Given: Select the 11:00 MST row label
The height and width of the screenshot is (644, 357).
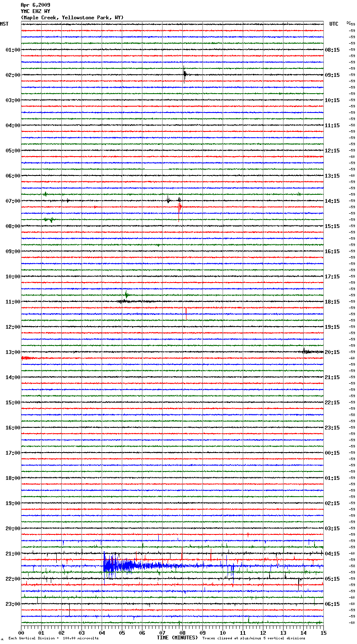Looking at the screenshot, I should pos(13,302).
